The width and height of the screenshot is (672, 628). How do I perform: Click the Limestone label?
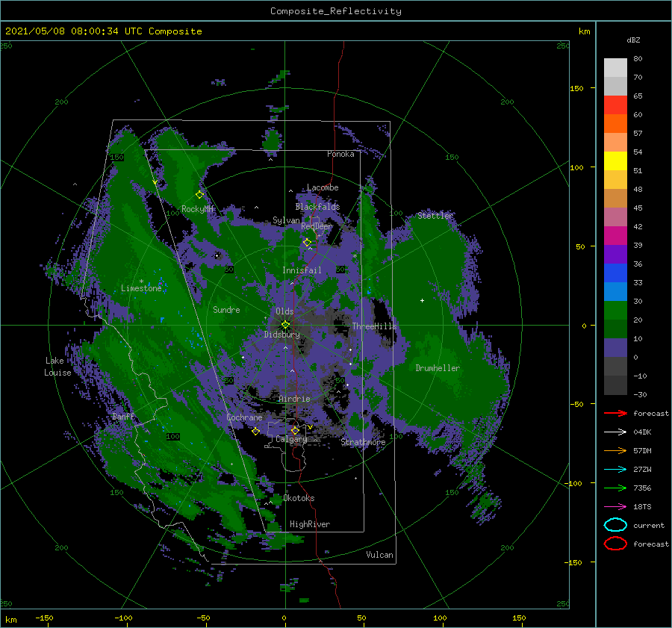click(x=141, y=288)
